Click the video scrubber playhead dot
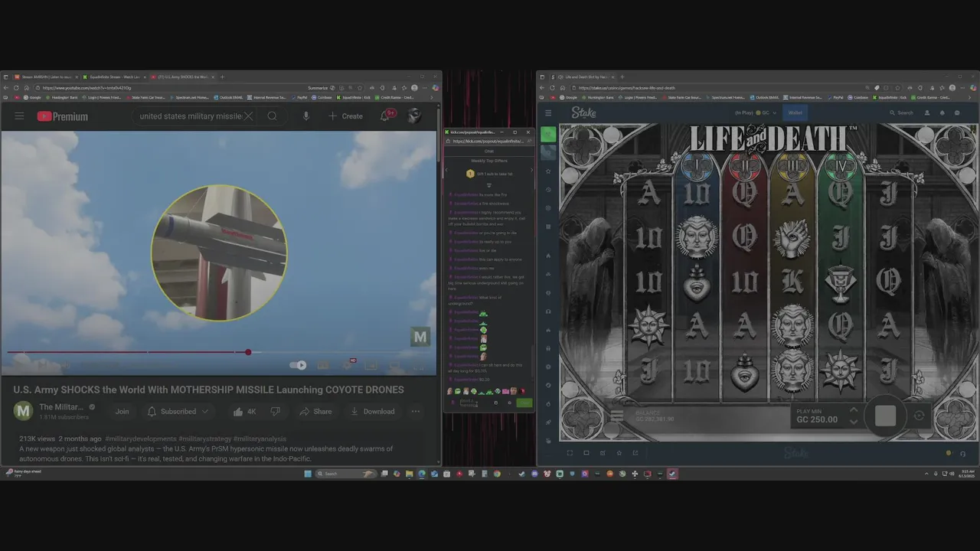980x551 pixels. coord(248,352)
